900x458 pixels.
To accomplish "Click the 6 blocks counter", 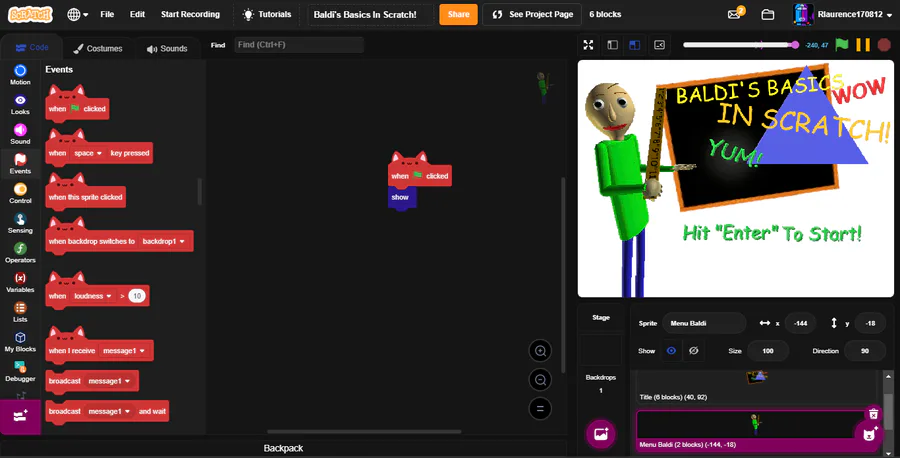I will point(605,14).
